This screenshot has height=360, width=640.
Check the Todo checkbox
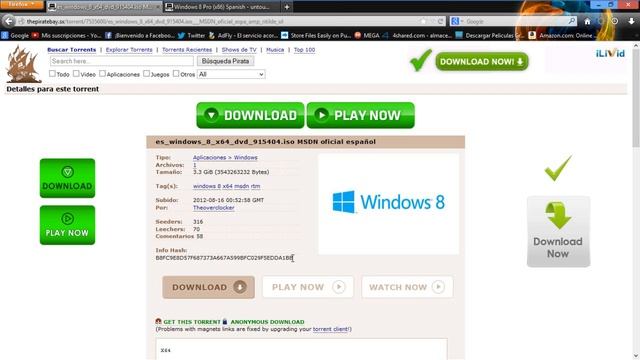[x=52, y=74]
